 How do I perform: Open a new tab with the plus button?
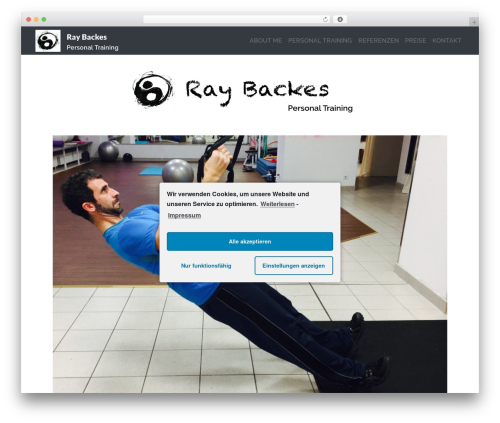click(x=474, y=22)
